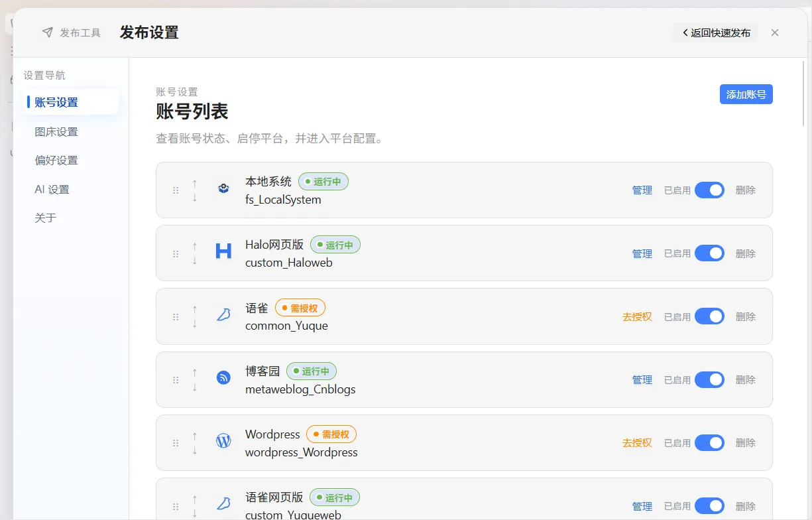Close the 发布设置 dialog
The width and height of the screenshot is (812, 520).
tap(775, 32)
